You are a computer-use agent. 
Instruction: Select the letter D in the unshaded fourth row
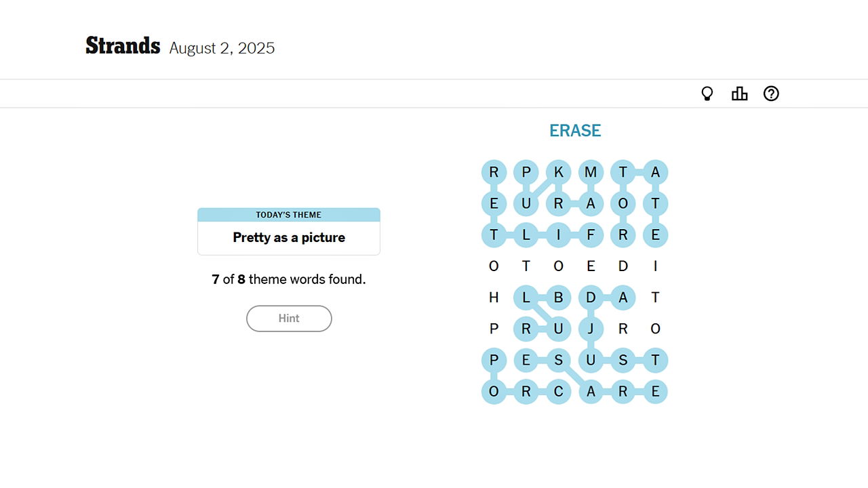point(623,266)
